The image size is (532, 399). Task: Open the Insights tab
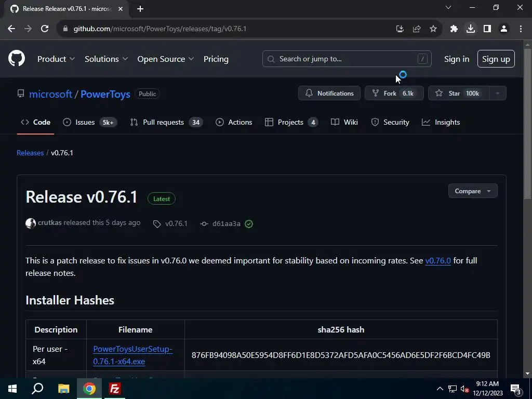[x=441, y=122]
